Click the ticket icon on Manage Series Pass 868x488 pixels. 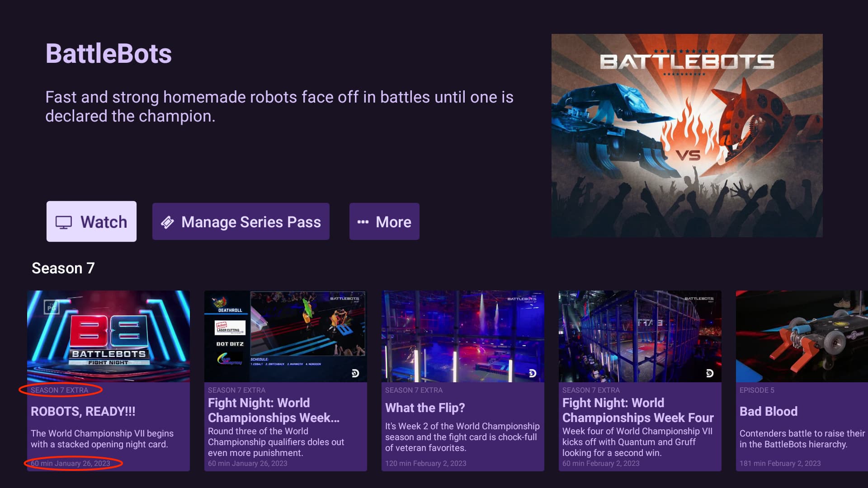click(x=167, y=222)
